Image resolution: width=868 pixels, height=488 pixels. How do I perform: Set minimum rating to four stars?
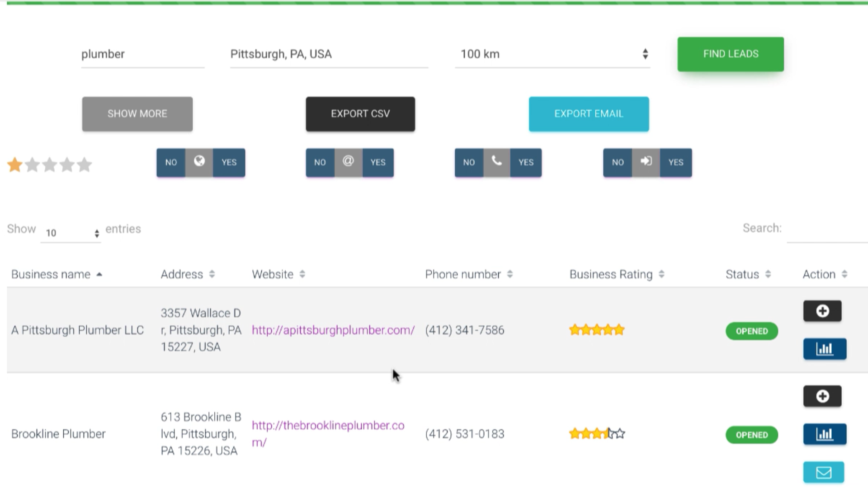pyautogui.click(x=67, y=165)
